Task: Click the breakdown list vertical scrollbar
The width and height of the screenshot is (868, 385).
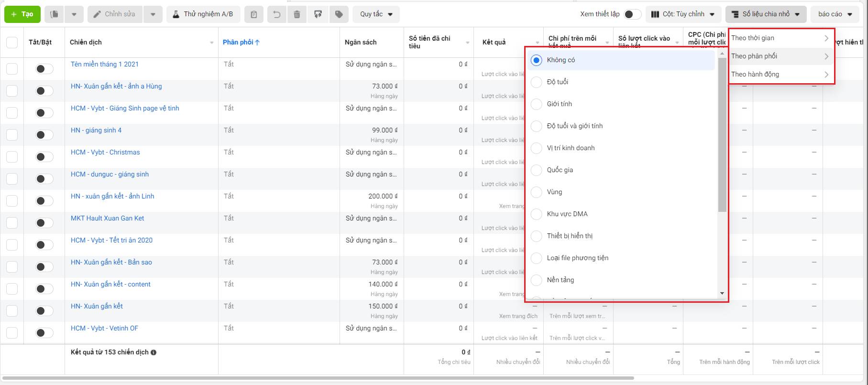Action: pos(722,134)
